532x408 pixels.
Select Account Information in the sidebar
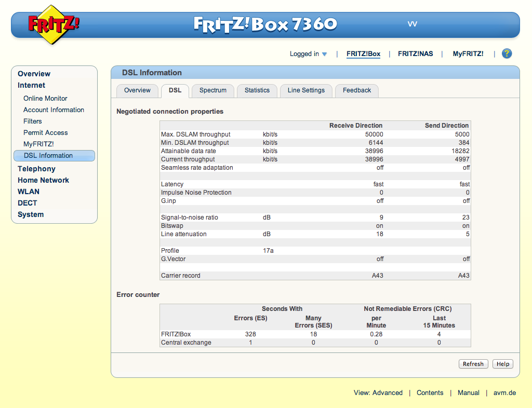(54, 110)
